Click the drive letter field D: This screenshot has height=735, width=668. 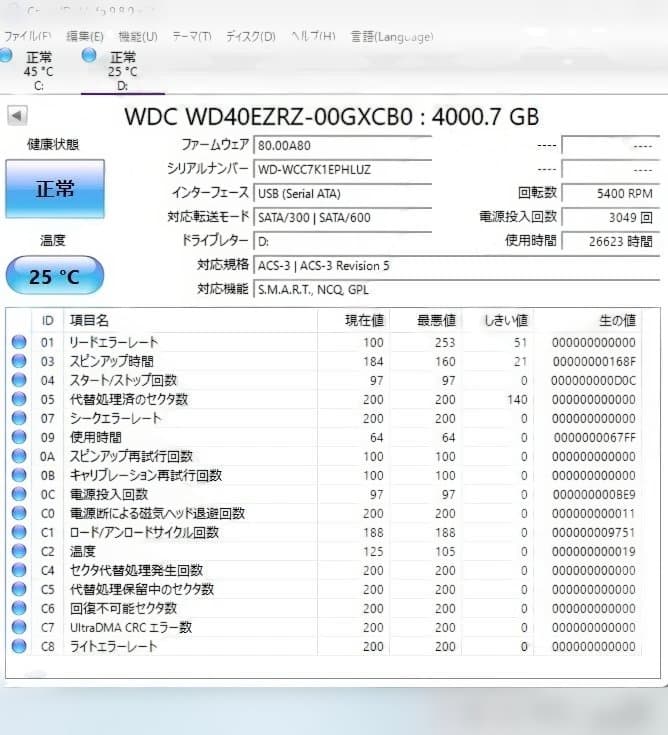click(x=343, y=241)
